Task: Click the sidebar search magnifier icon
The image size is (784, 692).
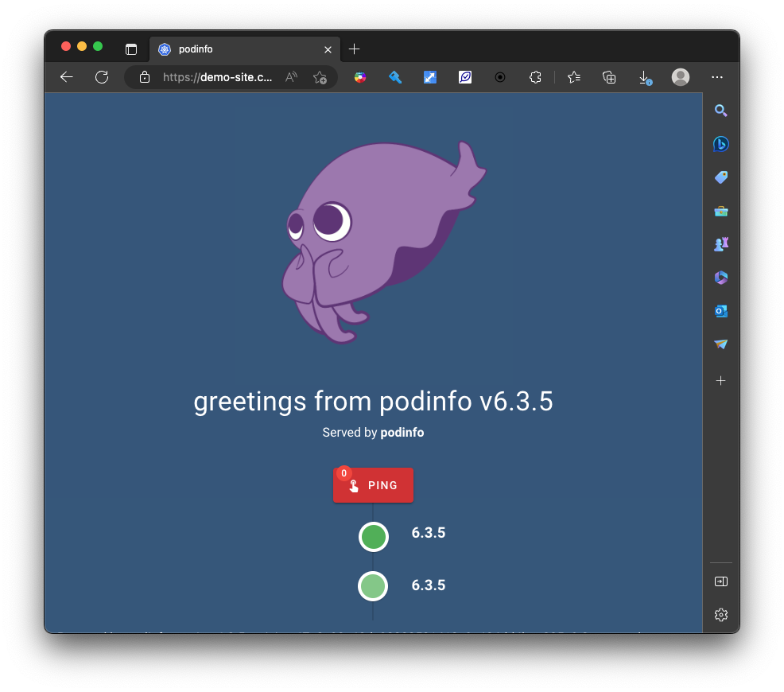Action: click(x=721, y=111)
